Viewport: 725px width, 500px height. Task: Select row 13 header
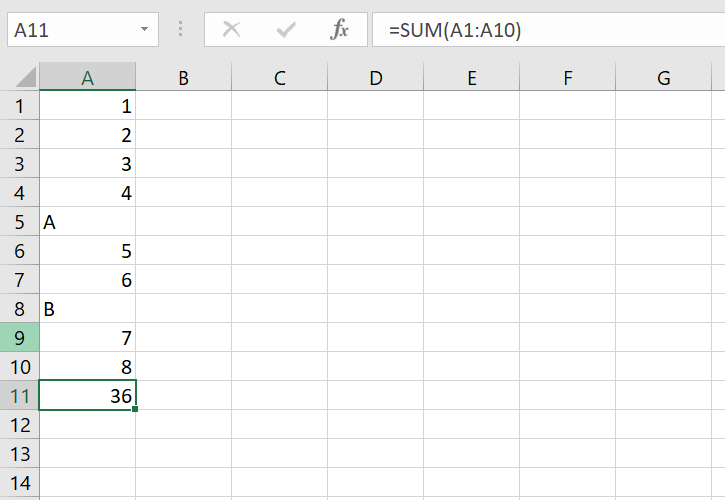19,454
